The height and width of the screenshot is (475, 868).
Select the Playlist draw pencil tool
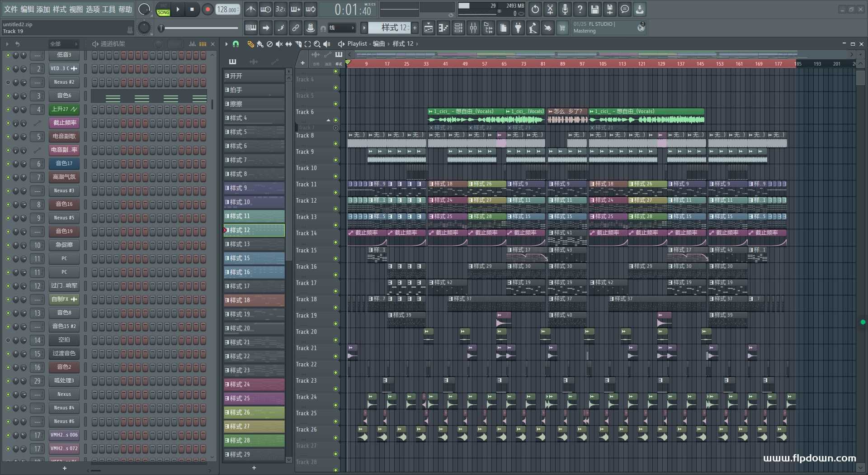coord(250,44)
